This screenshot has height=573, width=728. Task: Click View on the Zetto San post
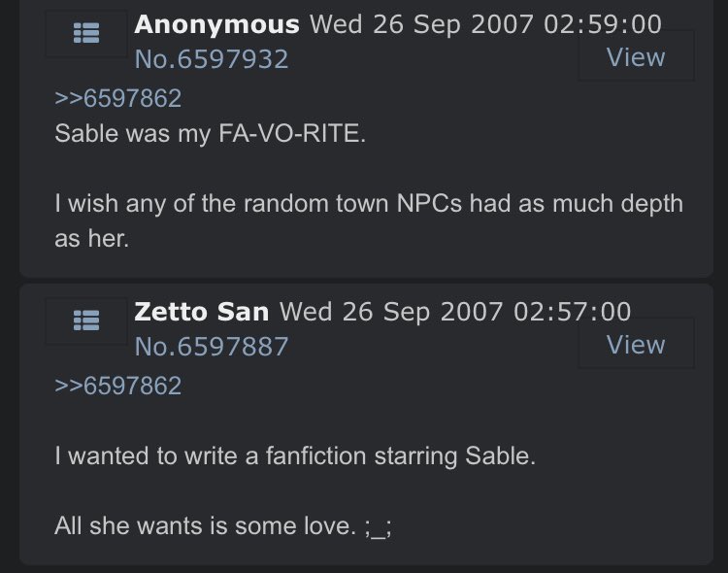636,344
